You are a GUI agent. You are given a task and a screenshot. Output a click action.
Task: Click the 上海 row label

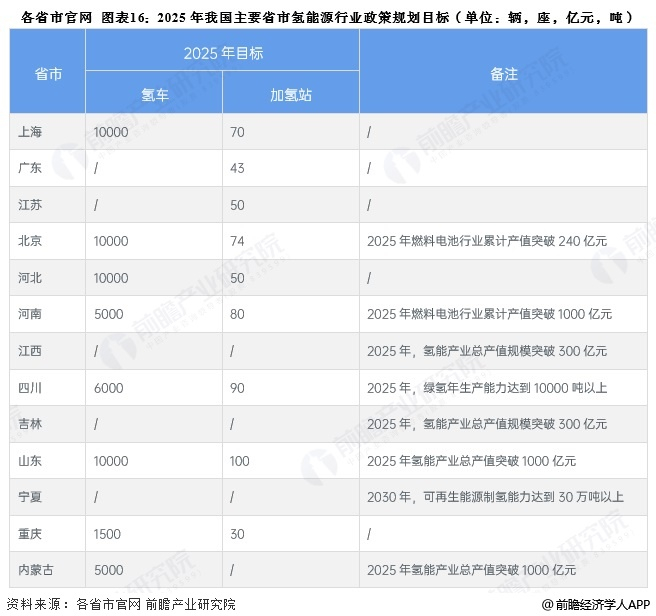point(30,132)
